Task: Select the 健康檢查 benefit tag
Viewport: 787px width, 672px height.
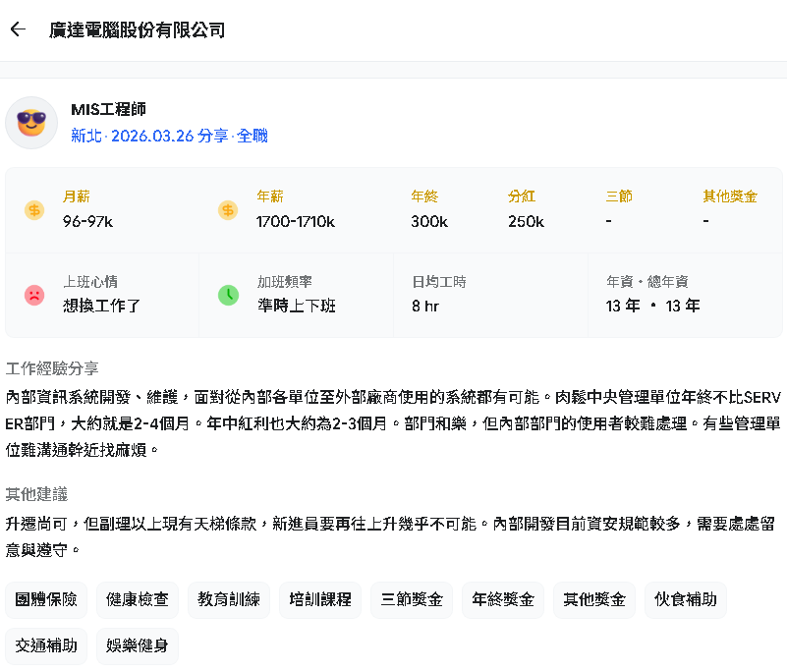Action: tap(137, 599)
